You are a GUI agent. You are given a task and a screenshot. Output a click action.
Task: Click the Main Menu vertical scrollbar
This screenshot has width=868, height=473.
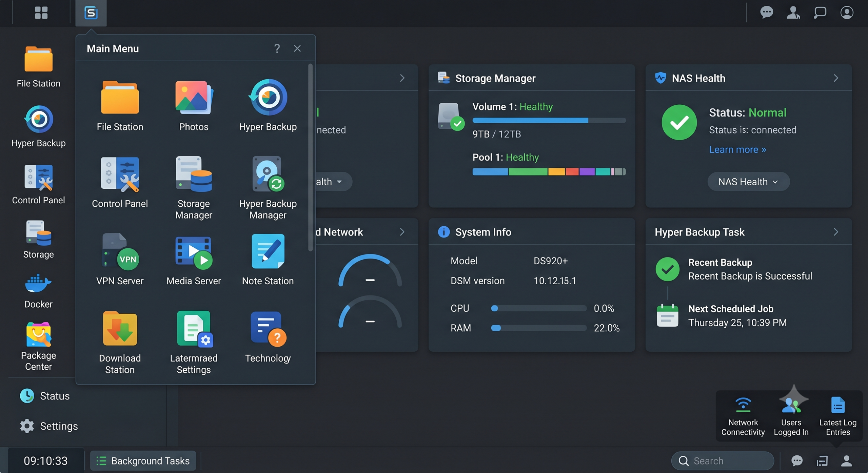(x=310, y=158)
